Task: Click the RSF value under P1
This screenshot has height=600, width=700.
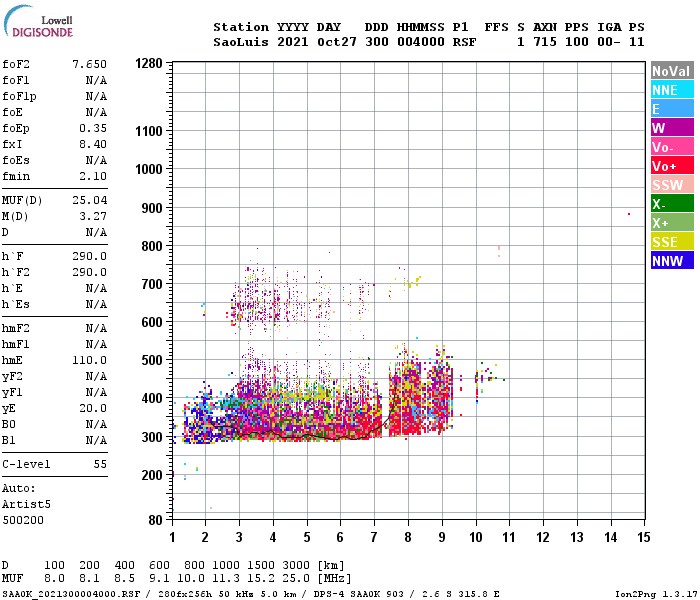Action: (464, 42)
